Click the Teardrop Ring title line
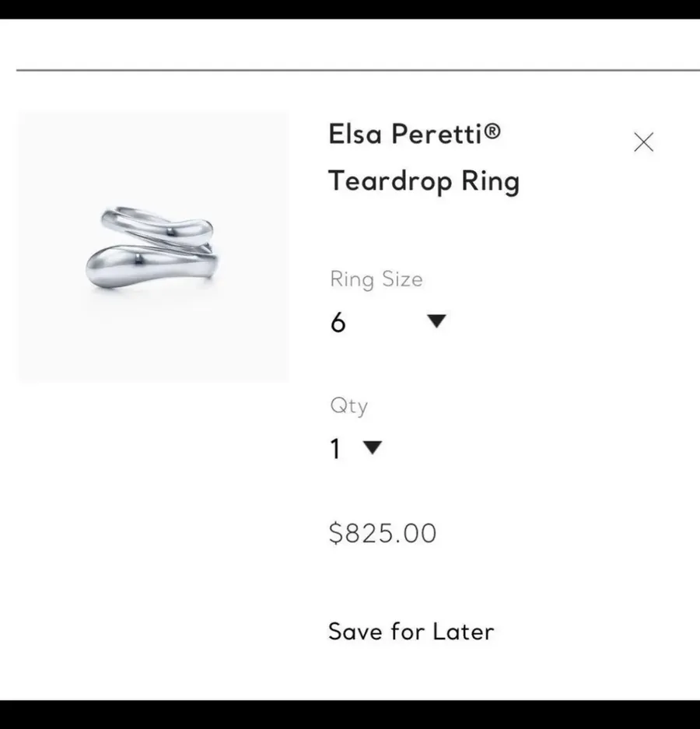This screenshot has height=729, width=700. click(424, 181)
